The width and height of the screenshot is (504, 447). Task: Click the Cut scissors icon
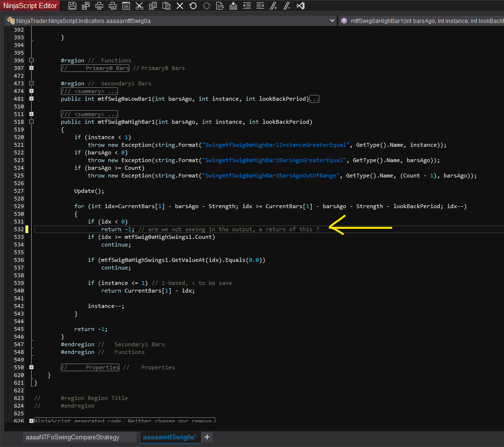(140, 6)
